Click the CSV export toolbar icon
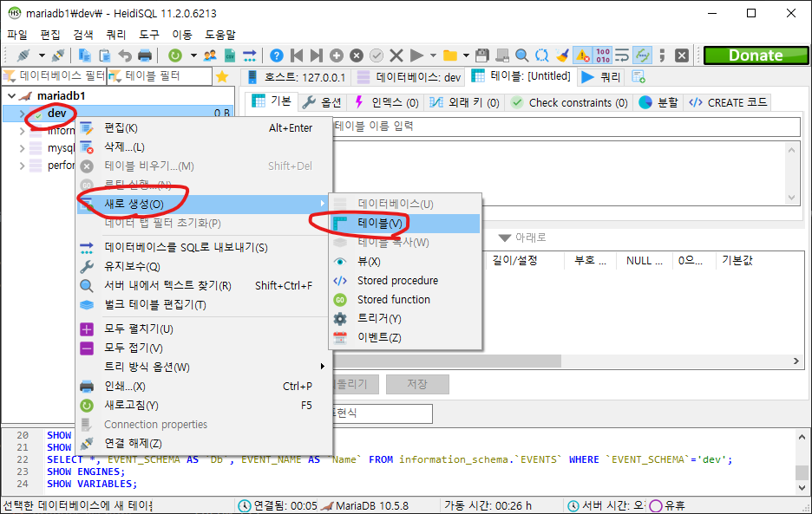The width and height of the screenshot is (812, 514). 229,55
